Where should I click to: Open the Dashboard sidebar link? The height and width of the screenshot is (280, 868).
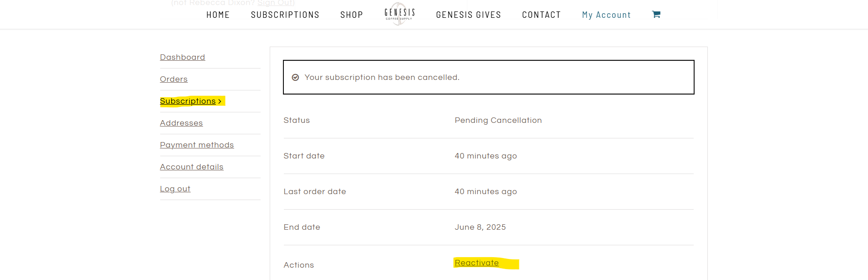point(183,57)
